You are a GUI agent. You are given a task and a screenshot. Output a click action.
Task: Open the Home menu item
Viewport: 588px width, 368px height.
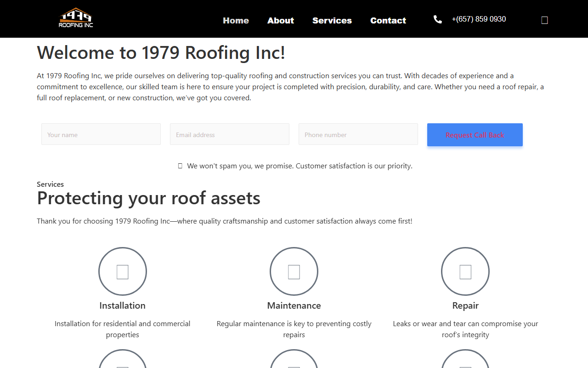[x=236, y=20]
